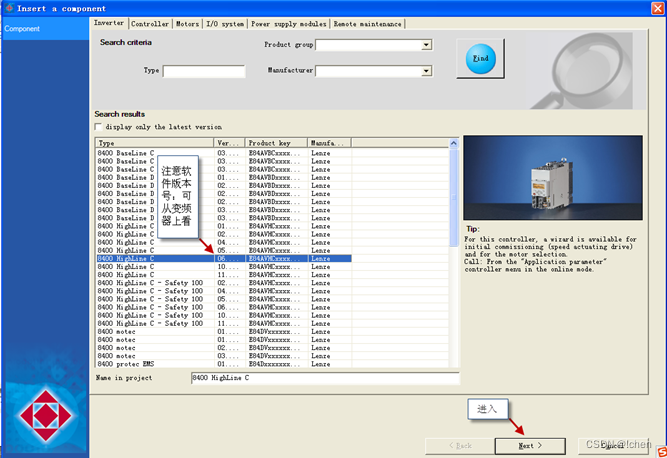Click the results list scroll-up arrow

click(x=453, y=143)
